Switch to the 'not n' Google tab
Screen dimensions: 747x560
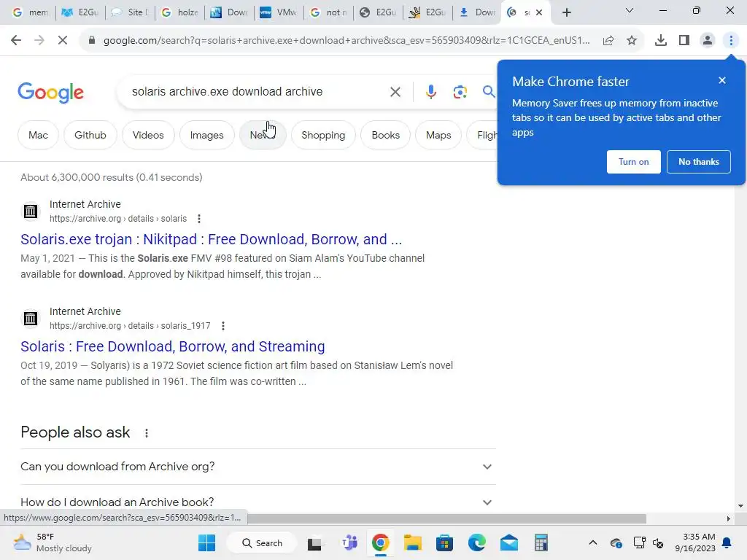tap(328, 13)
